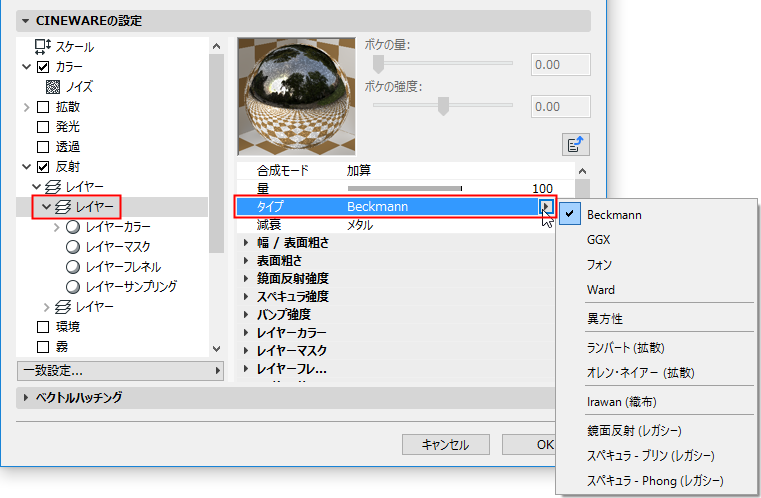This screenshot has height=498, width=761.
Task: Click the collapsed レイヤー stack icon above 環境
Action: [63, 307]
